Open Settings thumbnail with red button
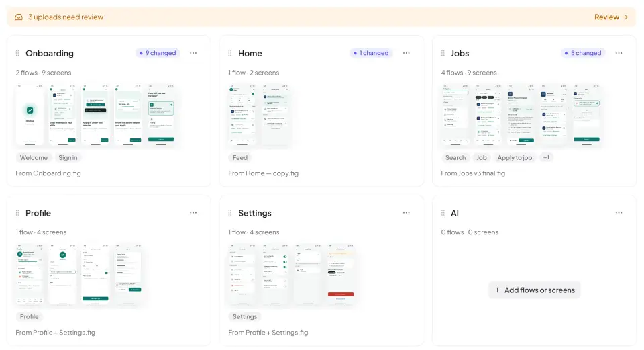 (x=341, y=275)
